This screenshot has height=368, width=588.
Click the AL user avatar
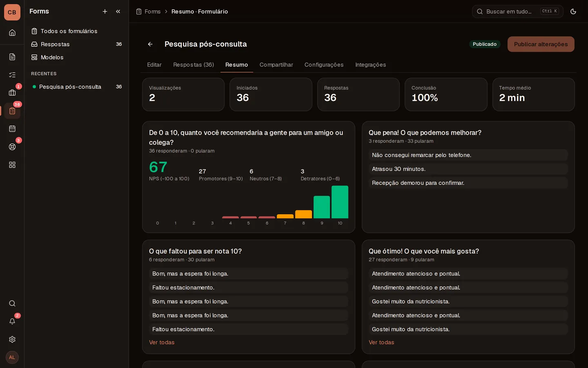point(12,357)
